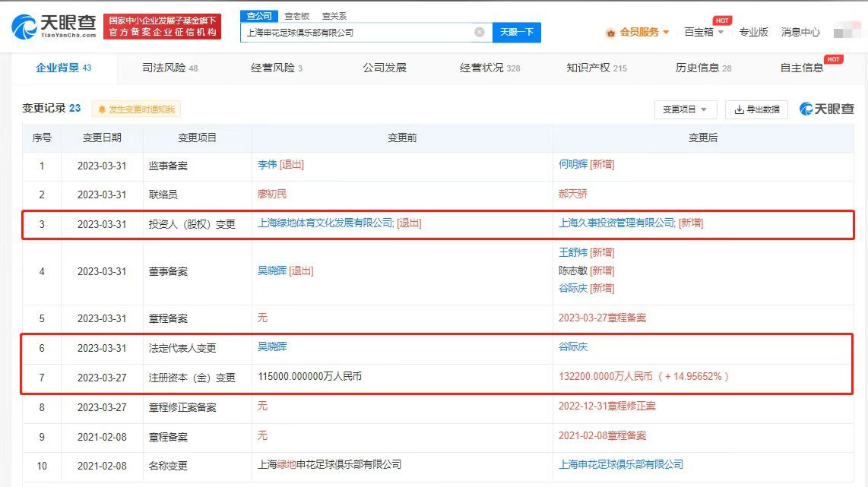The width and height of the screenshot is (868, 487).
Task: Open the 百宝箱 dropdown
Action: (699, 33)
